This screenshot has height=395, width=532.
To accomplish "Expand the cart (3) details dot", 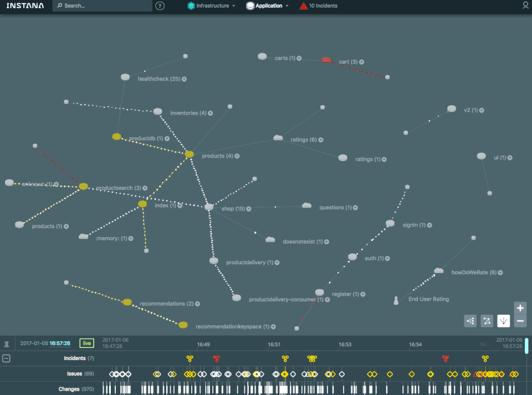I will point(362,62).
